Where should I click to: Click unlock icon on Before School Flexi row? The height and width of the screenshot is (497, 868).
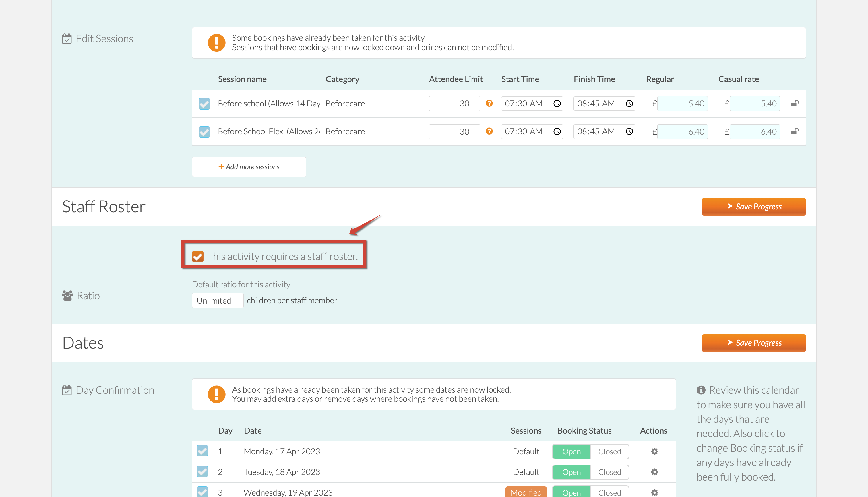pyautogui.click(x=795, y=131)
